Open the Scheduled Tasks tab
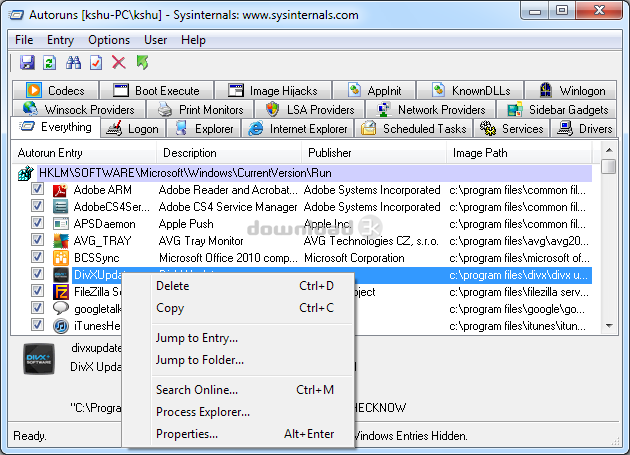 click(413, 129)
